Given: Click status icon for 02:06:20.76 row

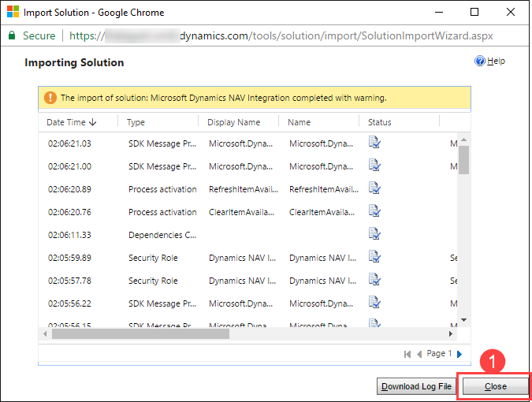Looking at the screenshot, I should point(374,210).
